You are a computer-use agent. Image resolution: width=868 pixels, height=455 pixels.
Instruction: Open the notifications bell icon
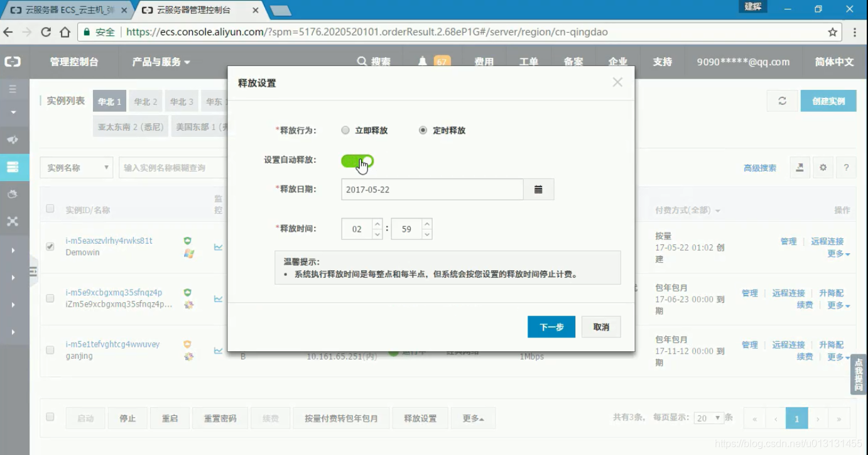click(423, 62)
